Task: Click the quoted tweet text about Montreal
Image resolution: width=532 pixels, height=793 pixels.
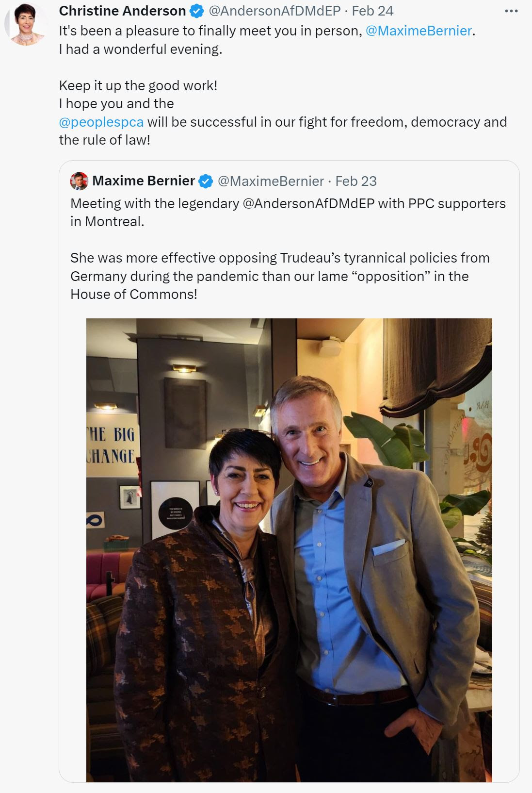Action: coord(288,212)
